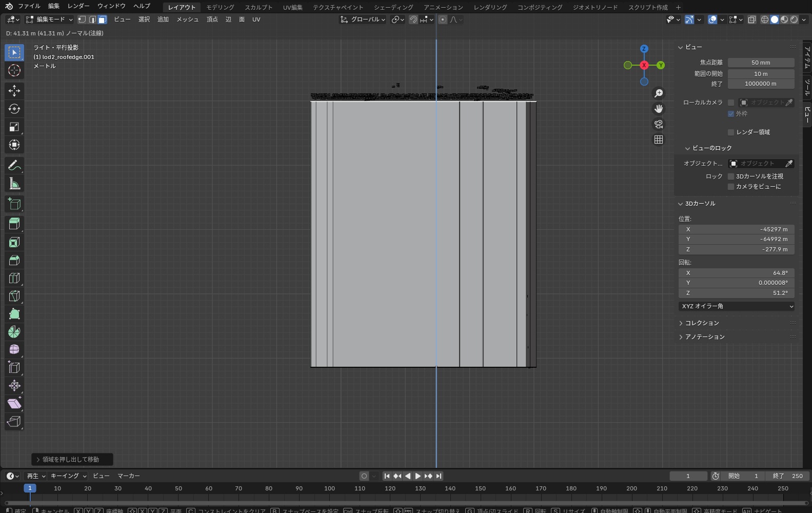Select the 3D Cursor tool
Image resolution: width=812 pixels, height=513 pixels.
click(x=14, y=70)
